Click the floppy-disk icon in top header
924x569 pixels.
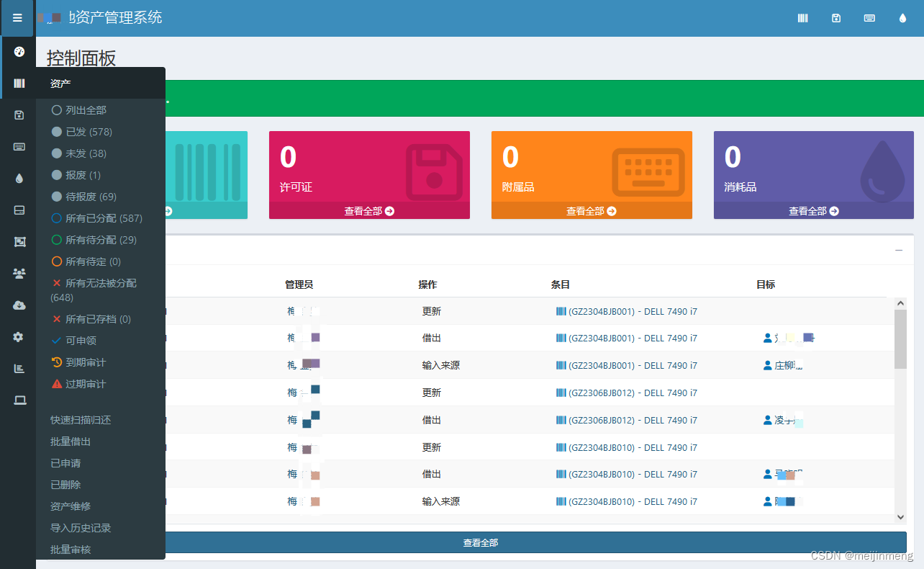(836, 18)
